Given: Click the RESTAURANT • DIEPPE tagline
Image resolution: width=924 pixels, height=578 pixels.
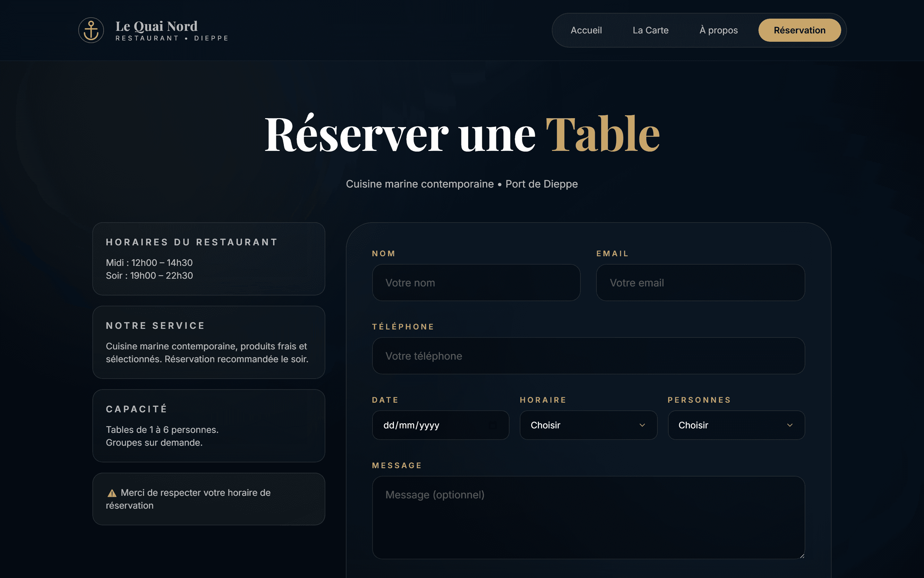Looking at the screenshot, I should point(172,38).
